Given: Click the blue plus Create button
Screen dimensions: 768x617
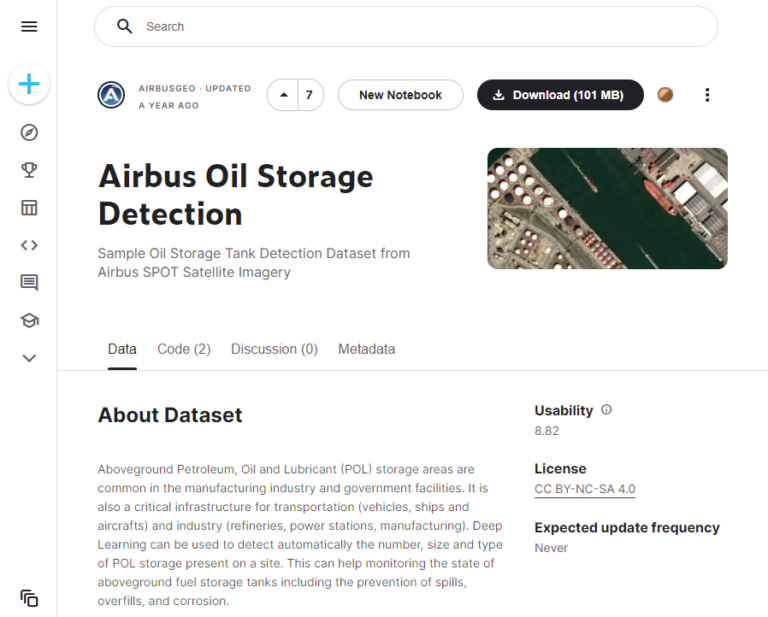Looking at the screenshot, I should click(29, 84).
